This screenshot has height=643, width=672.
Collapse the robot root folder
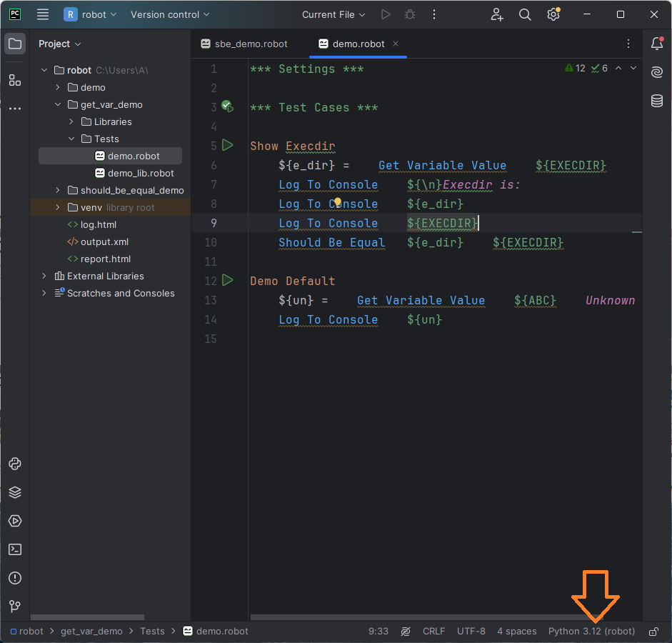coord(44,70)
